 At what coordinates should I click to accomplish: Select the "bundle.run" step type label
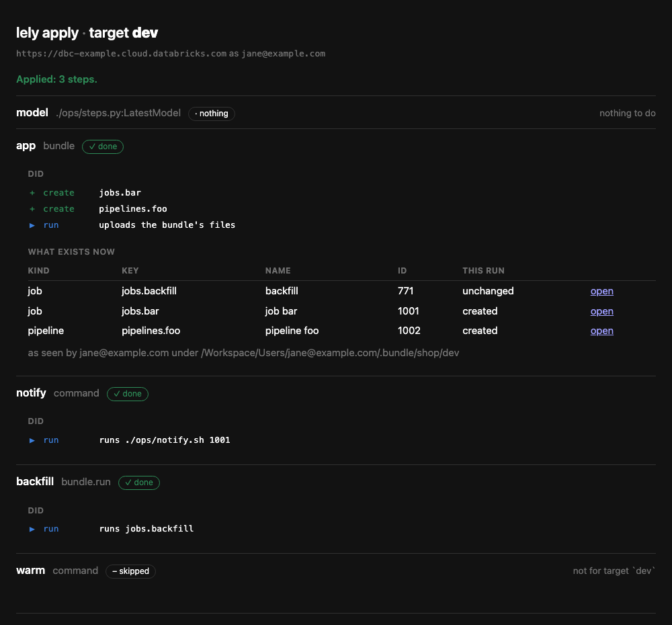click(x=86, y=482)
